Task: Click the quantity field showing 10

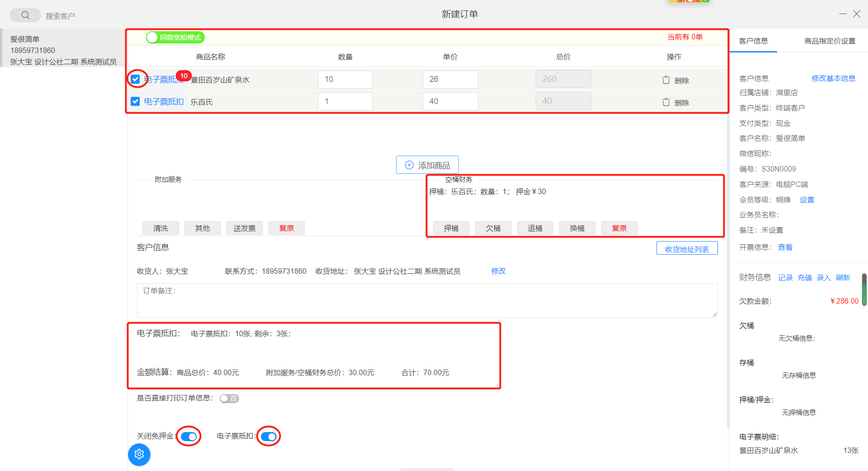Action: pyautogui.click(x=345, y=80)
